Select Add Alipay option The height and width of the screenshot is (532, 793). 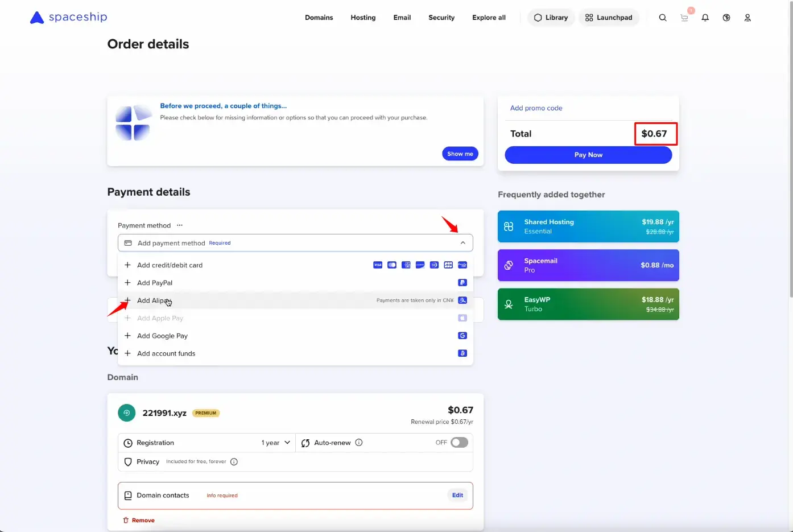pyautogui.click(x=295, y=300)
